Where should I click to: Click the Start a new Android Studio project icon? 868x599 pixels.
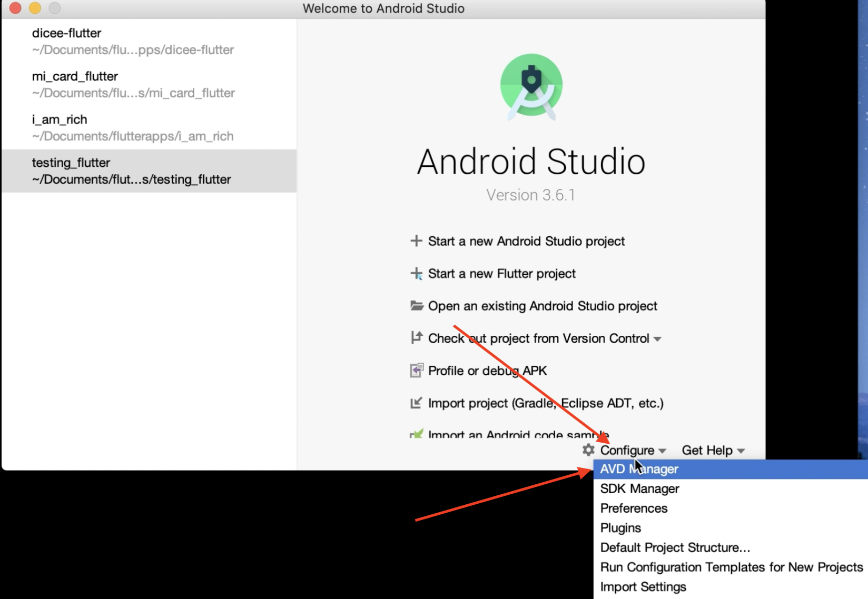[416, 241]
